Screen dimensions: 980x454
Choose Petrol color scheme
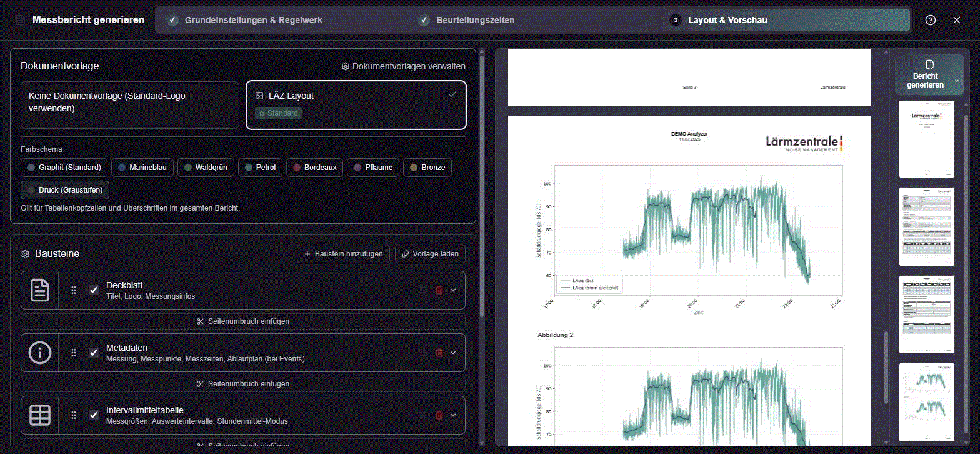tap(260, 168)
